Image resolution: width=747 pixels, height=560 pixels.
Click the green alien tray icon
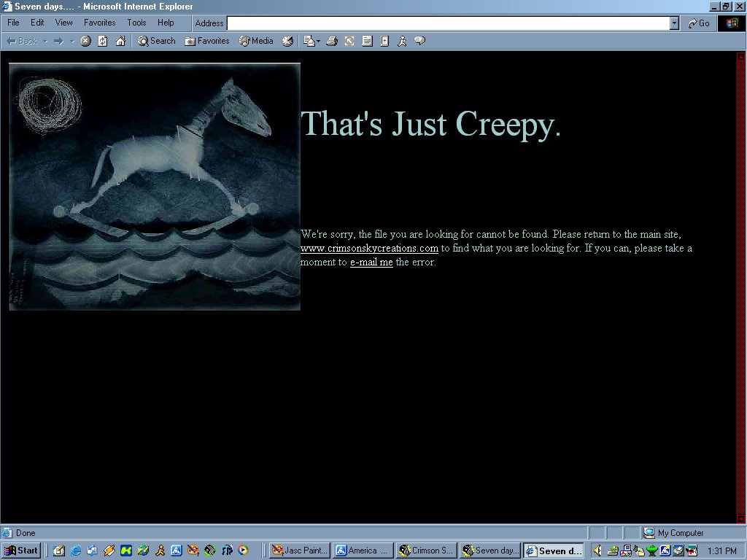pyautogui.click(x=652, y=551)
